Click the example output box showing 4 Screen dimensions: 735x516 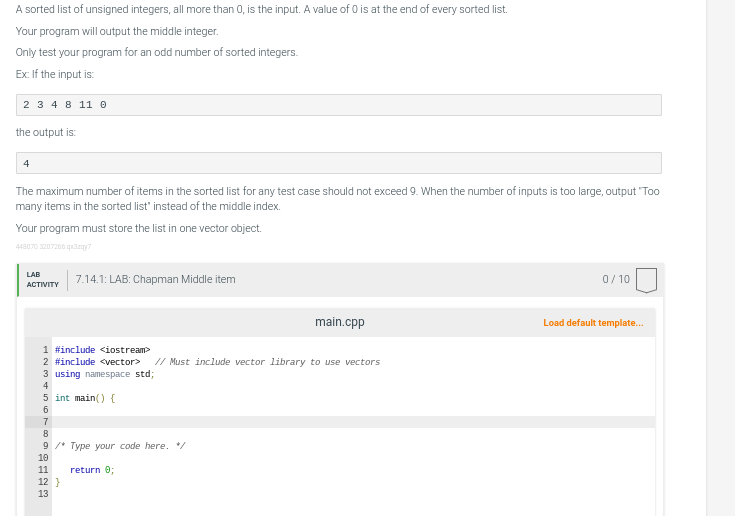(338, 163)
